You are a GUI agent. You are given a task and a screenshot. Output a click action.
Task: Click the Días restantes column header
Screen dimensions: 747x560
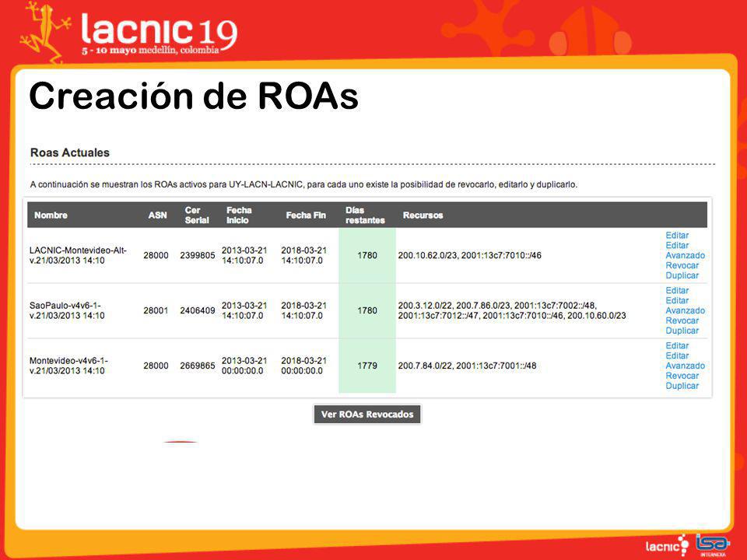tap(365, 215)
